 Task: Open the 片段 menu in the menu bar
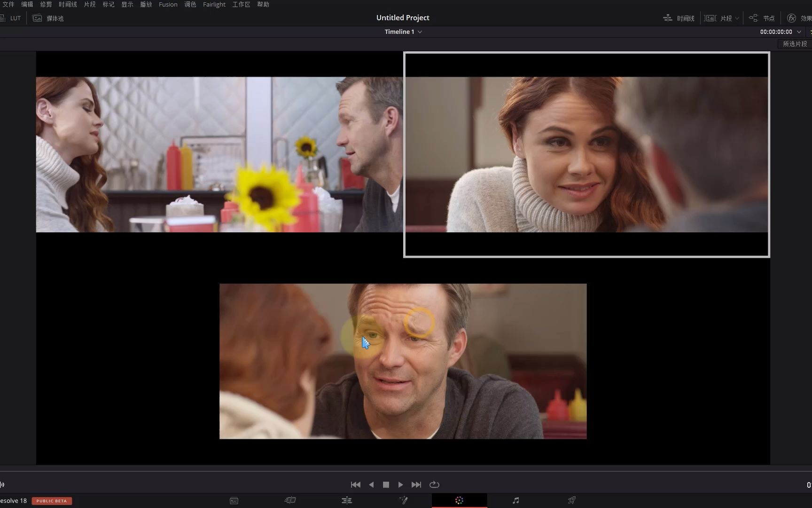(x=90, y=4)
